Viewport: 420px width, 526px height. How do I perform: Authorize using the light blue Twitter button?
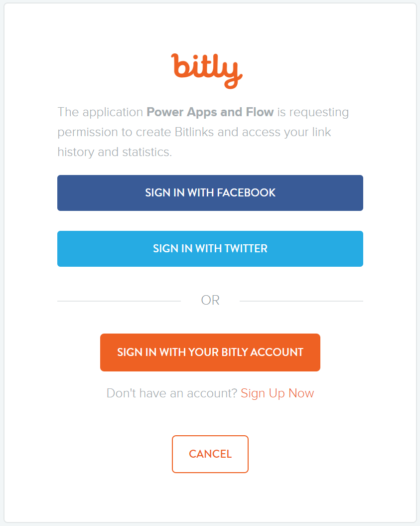[210, 248]
